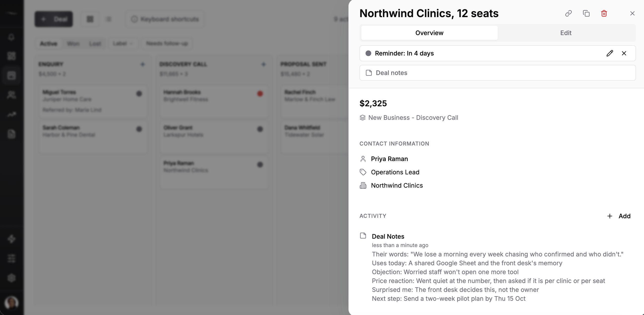Select the Won filter tab
The image size is (644, 315).
[73, 44]
